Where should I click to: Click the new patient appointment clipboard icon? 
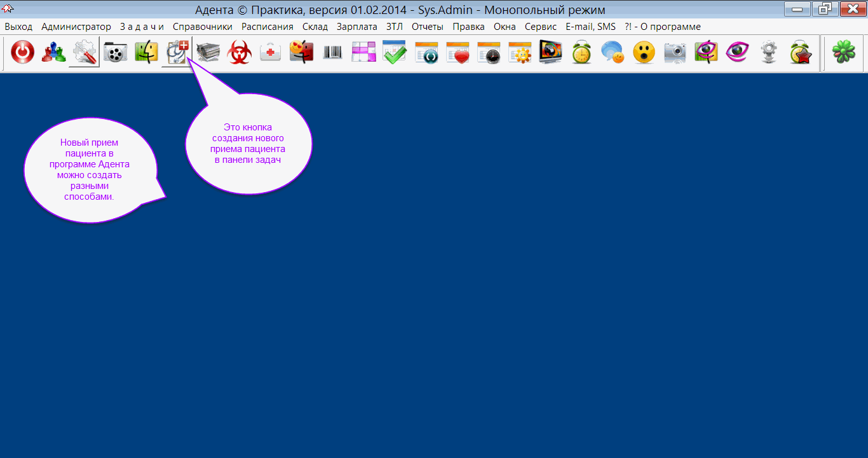[177, 53]
